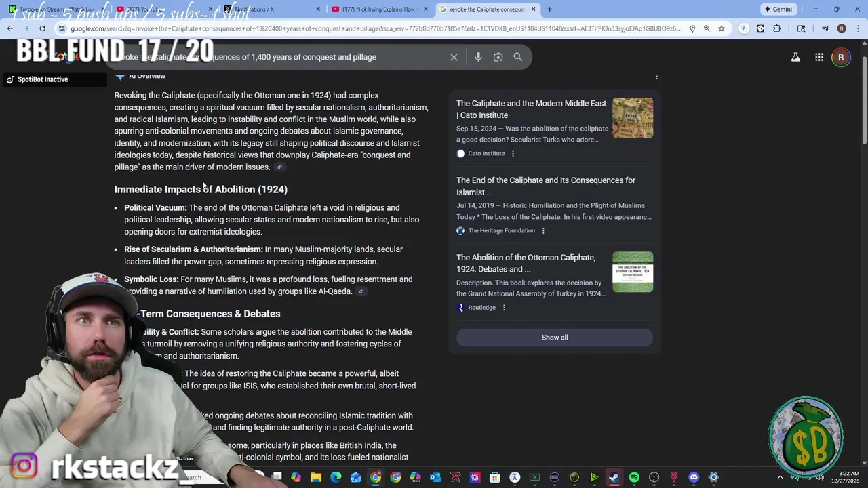Click the Political Vacuum bullet label
This screenshot has width=868, height=488.
point(155,208)
